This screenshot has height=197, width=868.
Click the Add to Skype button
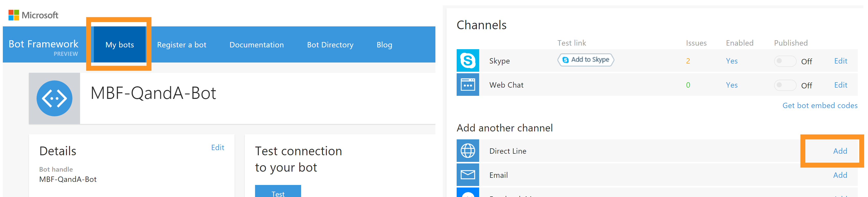point(586,60)
